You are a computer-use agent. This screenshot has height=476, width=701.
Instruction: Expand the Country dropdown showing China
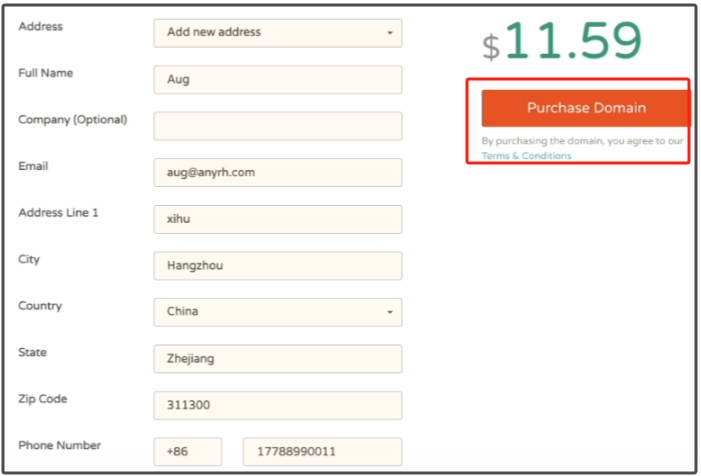(x=277, y=312)
